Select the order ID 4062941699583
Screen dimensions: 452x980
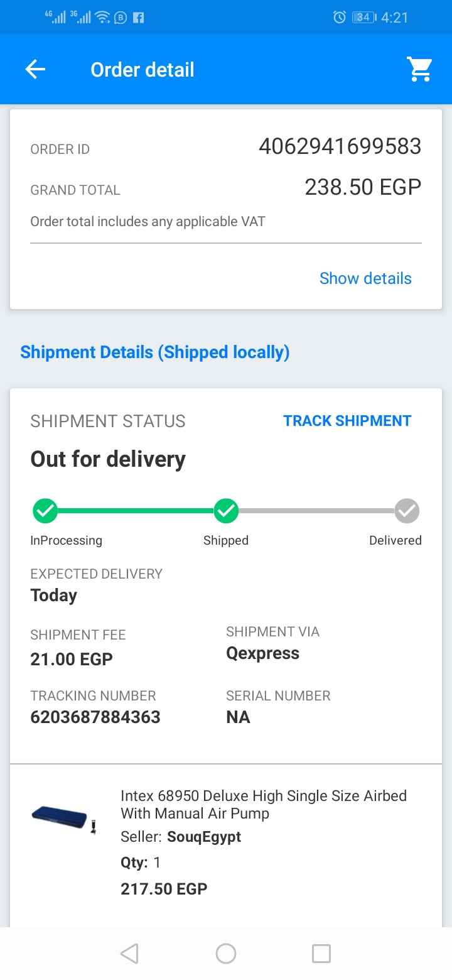340,146
